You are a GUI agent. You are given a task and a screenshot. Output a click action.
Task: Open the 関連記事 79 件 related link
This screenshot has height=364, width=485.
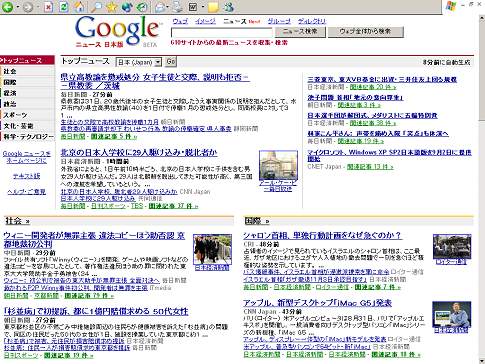coord(89,296)
